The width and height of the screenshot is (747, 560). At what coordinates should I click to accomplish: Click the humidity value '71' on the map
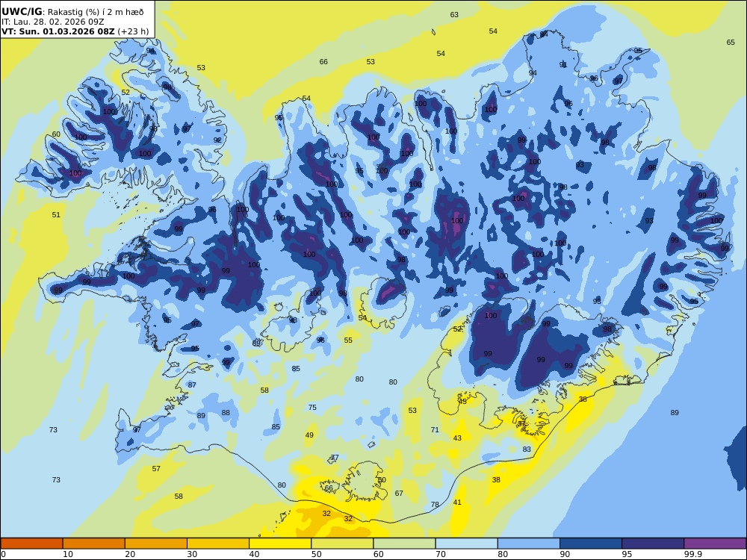pos(435,429)
